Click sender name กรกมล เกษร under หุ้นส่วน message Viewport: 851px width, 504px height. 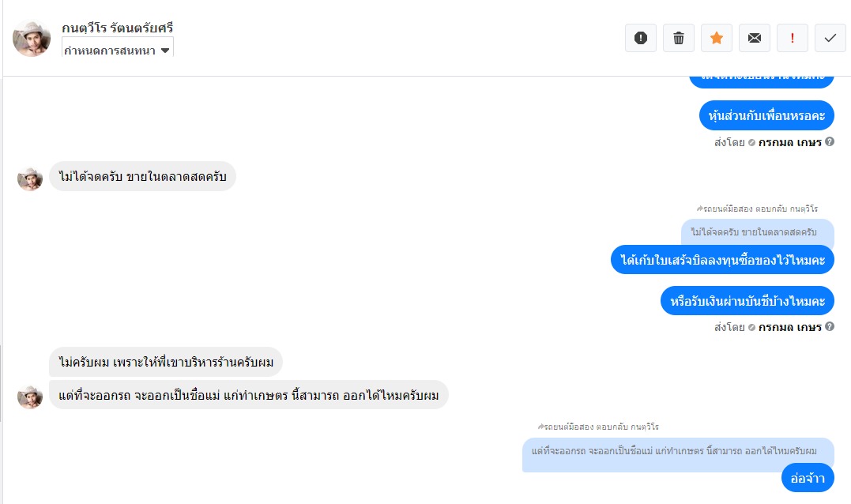(x=790, y=143)
